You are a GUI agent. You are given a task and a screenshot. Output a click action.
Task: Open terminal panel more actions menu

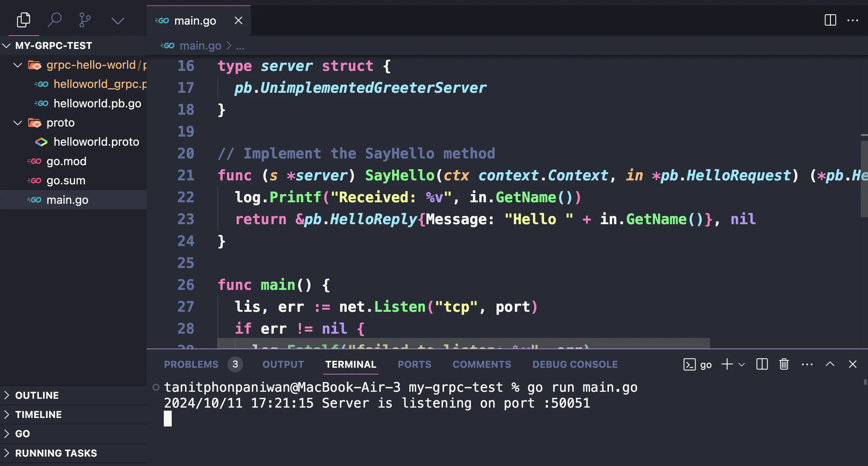point(807,364)
